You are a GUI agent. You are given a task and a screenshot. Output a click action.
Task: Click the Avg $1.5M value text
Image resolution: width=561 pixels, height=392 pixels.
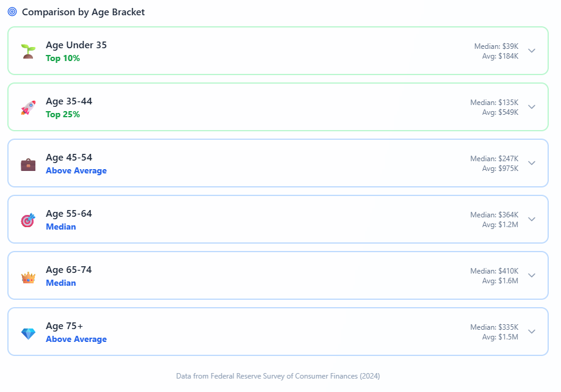[x=500, y=337]
